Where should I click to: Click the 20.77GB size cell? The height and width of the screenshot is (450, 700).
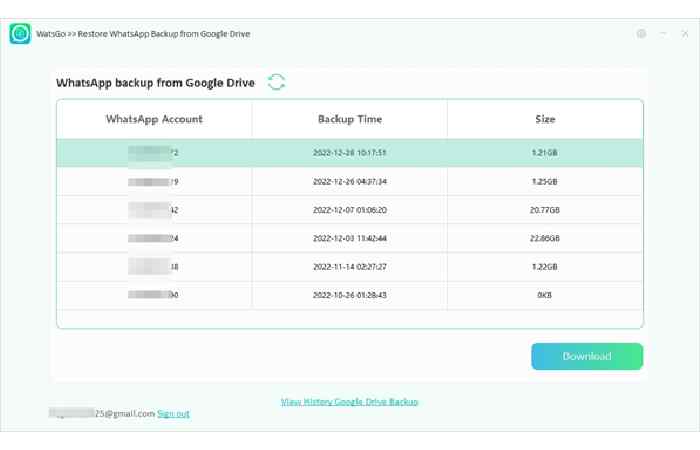click(545, 210)
